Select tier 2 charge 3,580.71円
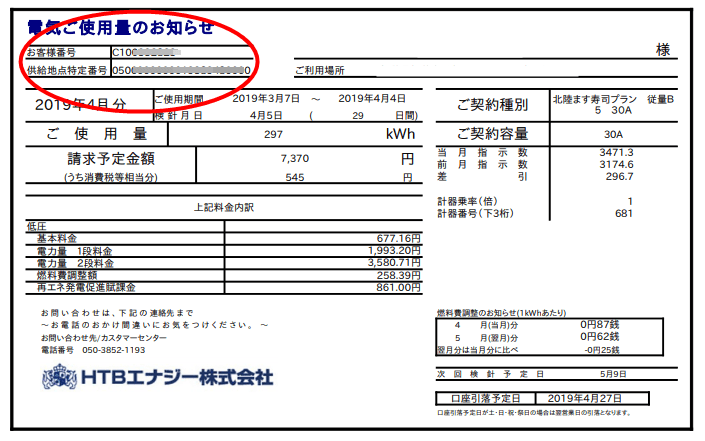The width and height of the screenshot is (705, 441). [394, 263]
